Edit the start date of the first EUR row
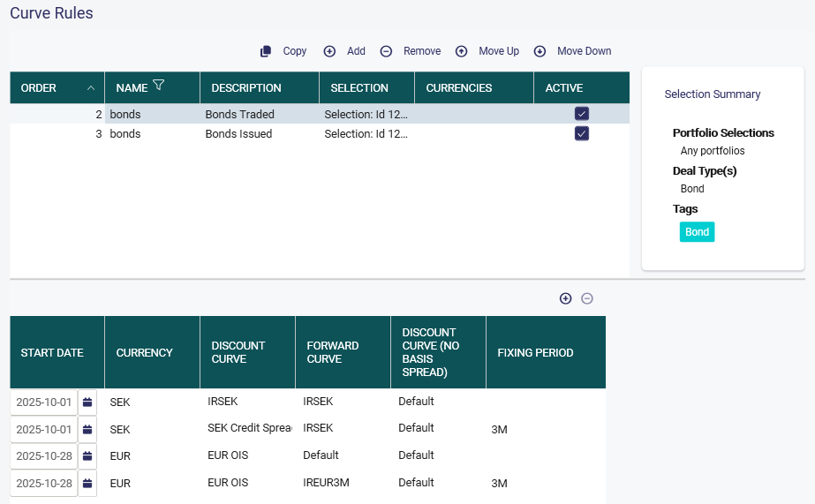 pos(44,456)
